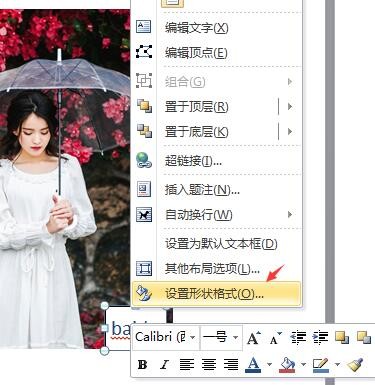
Task: Pick 设置为默认文本框(D) option
Action: pyautogui.click(x=217, y=244)
